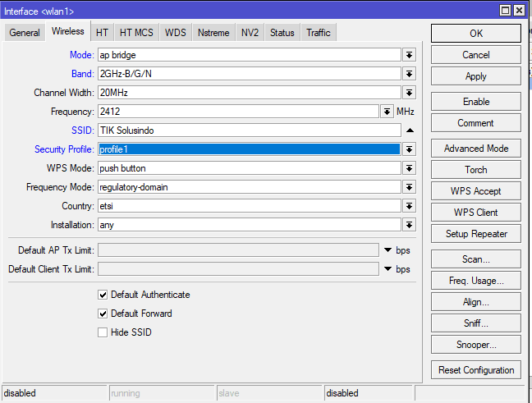This screenshot has width=532, height=403.
Task: Open the Country dropdown arrow
Action: click(409, 206)
